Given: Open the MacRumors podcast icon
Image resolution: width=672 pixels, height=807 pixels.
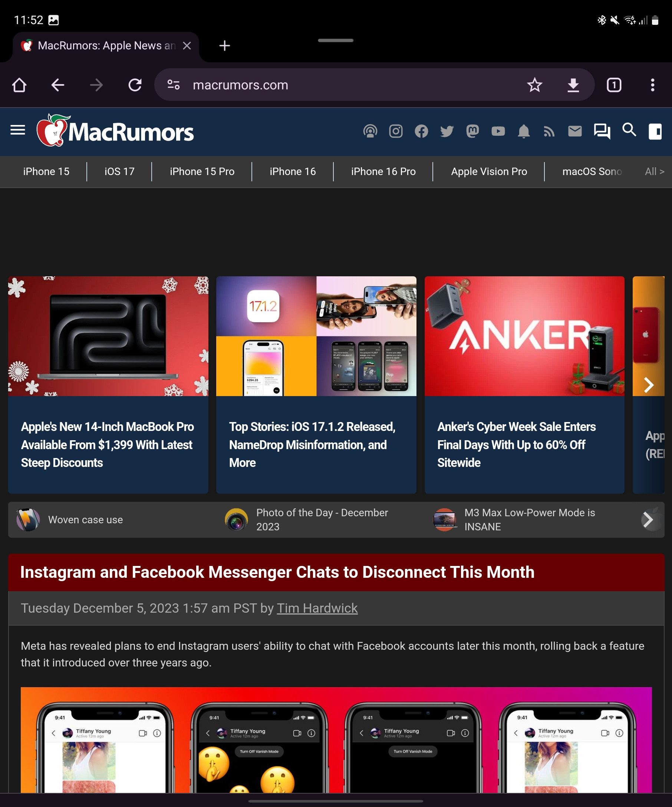Looking at the screenshot, I should point(370,131).
